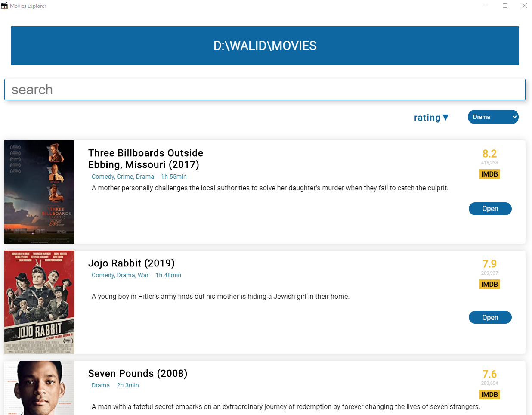Click the 283,654 votes count
532x415 pixels.
point(489,383)
